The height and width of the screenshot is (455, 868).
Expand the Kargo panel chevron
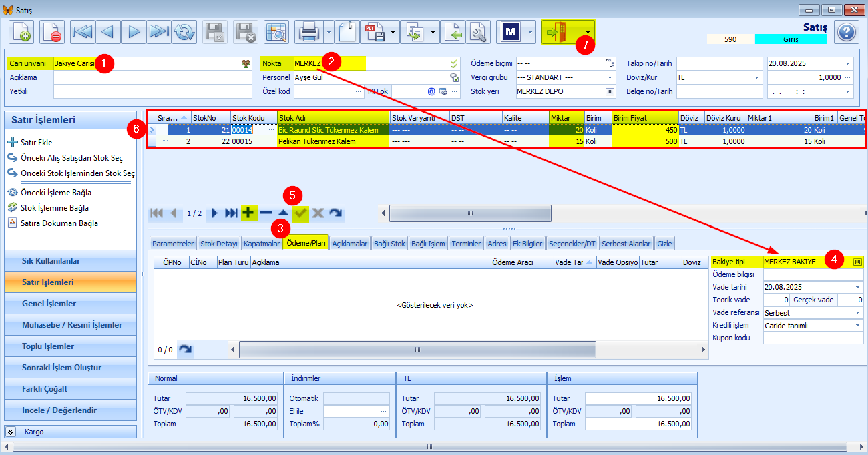(x=11, y=432)
